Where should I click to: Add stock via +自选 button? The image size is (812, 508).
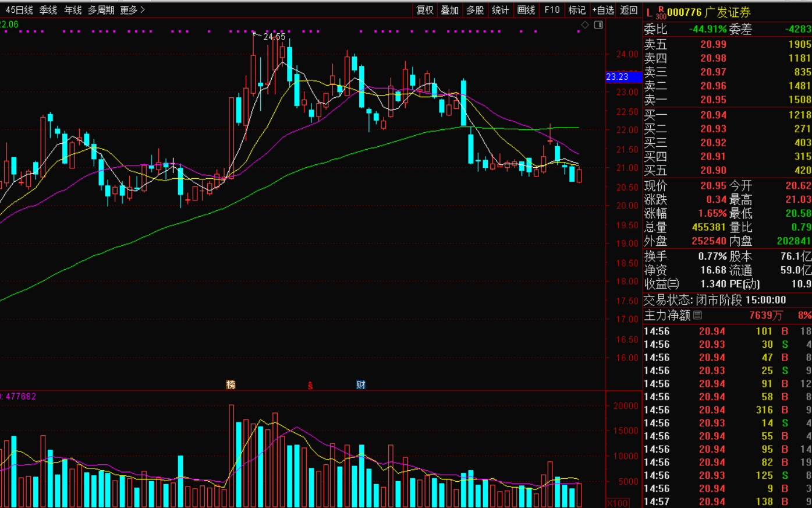pyautogui.click(x=603, y=10)
